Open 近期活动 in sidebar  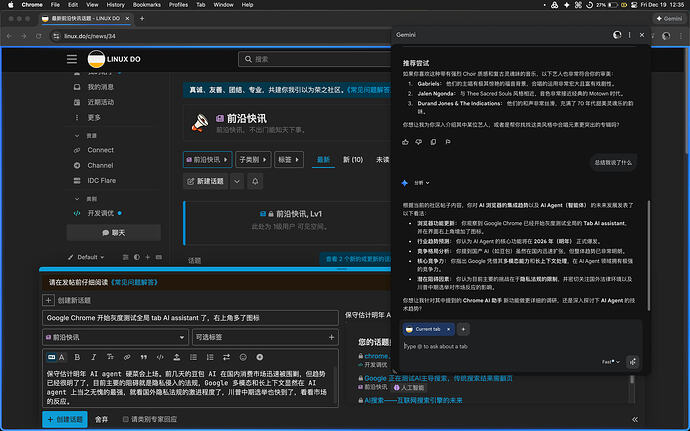point(100,102)
